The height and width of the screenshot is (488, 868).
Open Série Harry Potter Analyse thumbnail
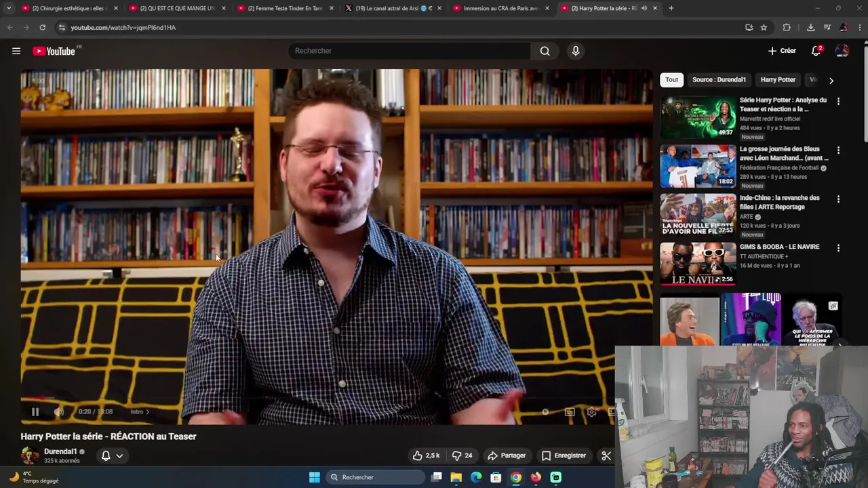pyautogui.click(x=698, y=117)
